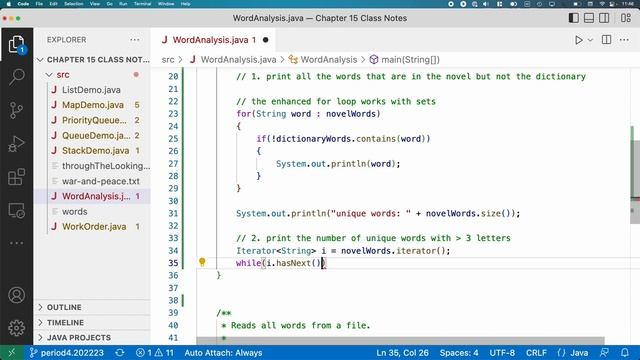Open Wi-Fi icon in macOS menu bar

tap(602, 4)
